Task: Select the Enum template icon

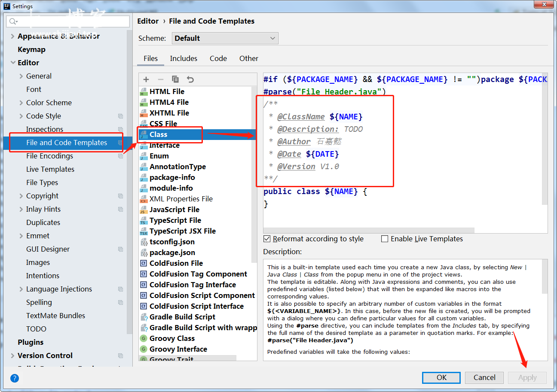Action: [x=144, y=156]
